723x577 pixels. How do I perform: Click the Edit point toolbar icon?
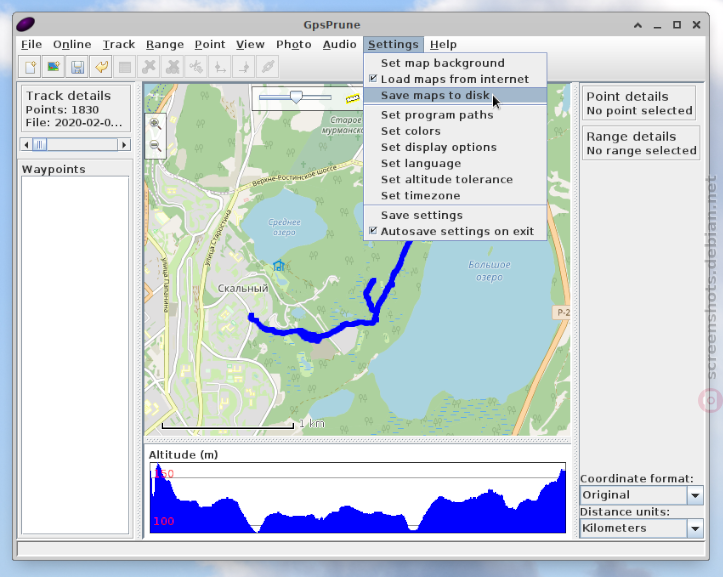point(124,67)
